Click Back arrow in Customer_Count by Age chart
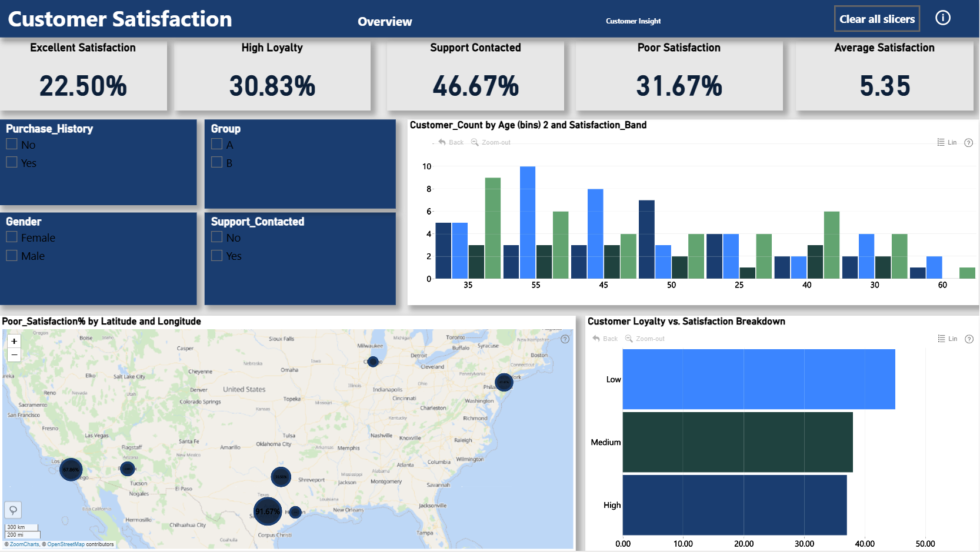 pyautogui.click(x=451, y=142)
